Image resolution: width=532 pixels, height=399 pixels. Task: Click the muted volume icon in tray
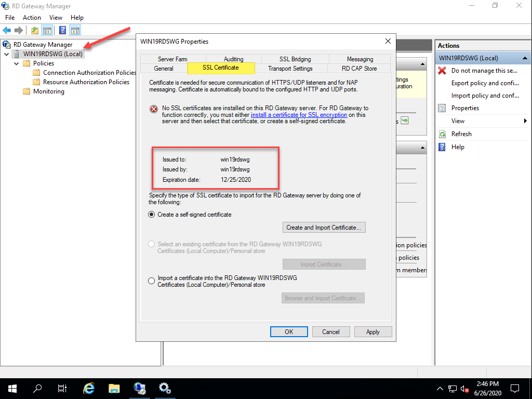[464, 389]
